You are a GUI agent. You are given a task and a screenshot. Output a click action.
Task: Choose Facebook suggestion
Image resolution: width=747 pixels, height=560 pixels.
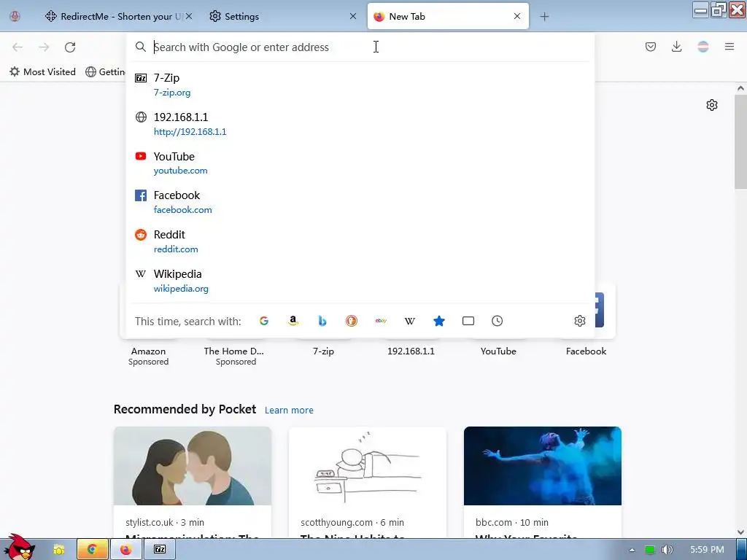(x=360, y=203)
